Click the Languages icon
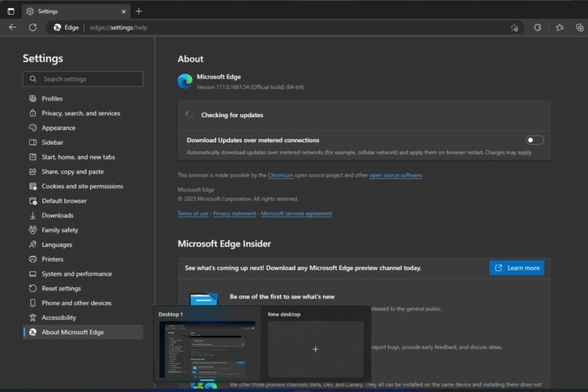This screenshot has height=392, width=588. (x=33, y=245)
